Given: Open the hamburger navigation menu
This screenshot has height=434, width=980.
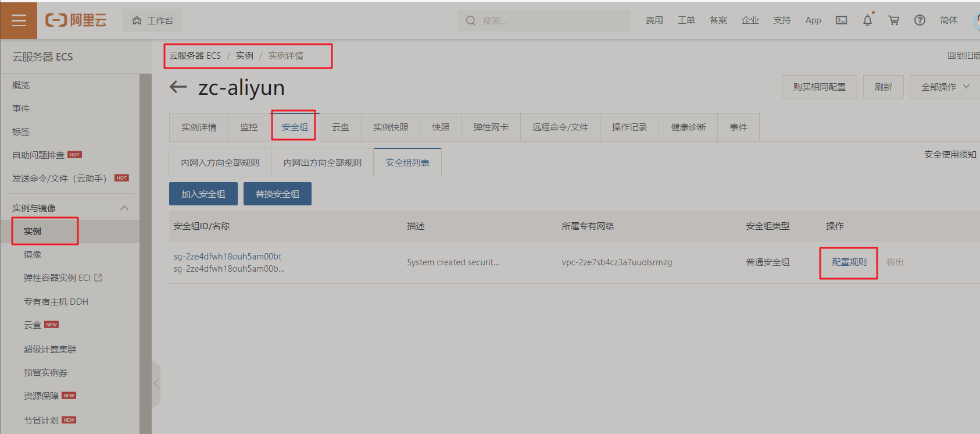Looking at the screenshot, I should coord(19,20).
